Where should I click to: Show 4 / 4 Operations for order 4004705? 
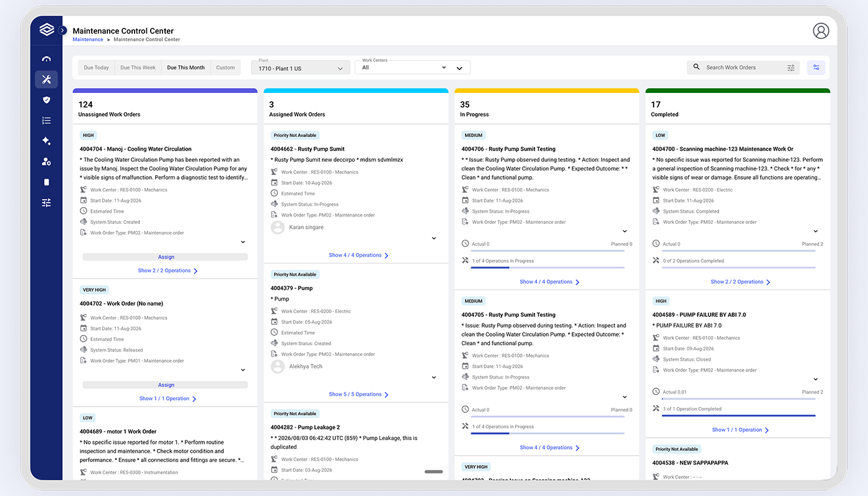click(x=550, y=448)
